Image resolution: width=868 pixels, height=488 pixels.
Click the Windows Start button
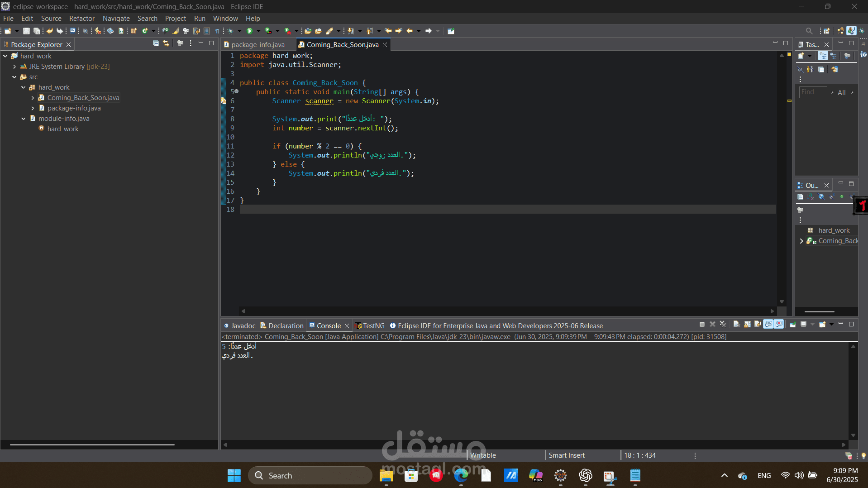(234, 475)
